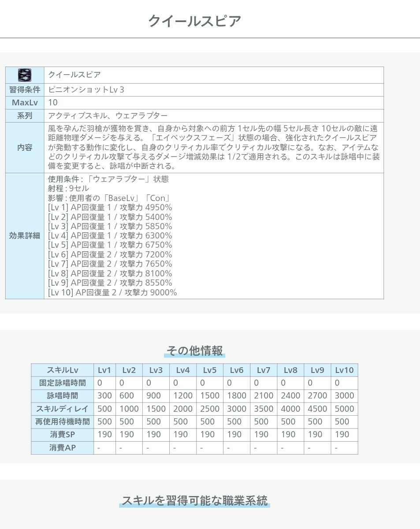
Task: Click the 消費AP row header
Action: pos(62,448)
